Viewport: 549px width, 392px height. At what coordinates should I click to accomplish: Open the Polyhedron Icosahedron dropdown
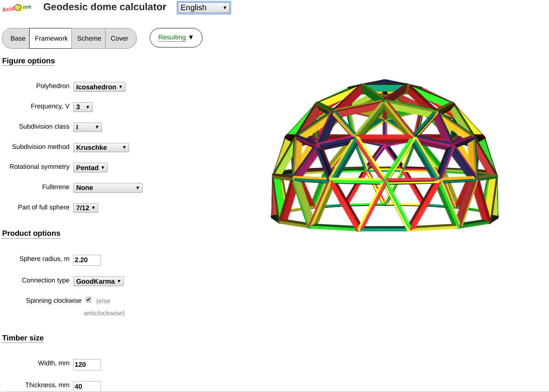99,87
